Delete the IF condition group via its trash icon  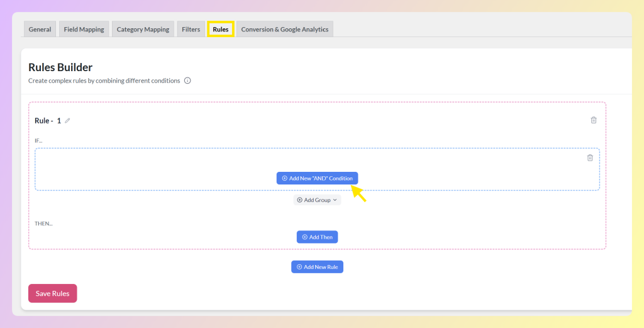point(590,158)
